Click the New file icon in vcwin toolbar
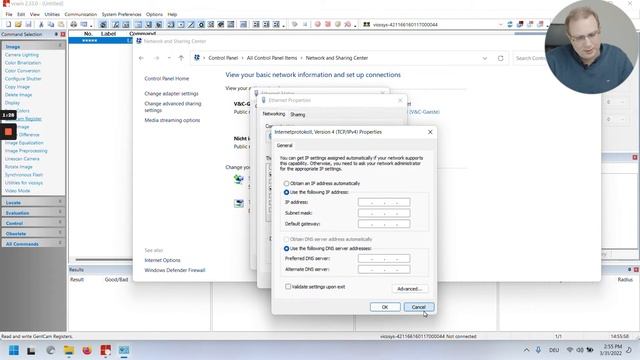This screenshot has width=640, height=360. click(x=8, y=24)
